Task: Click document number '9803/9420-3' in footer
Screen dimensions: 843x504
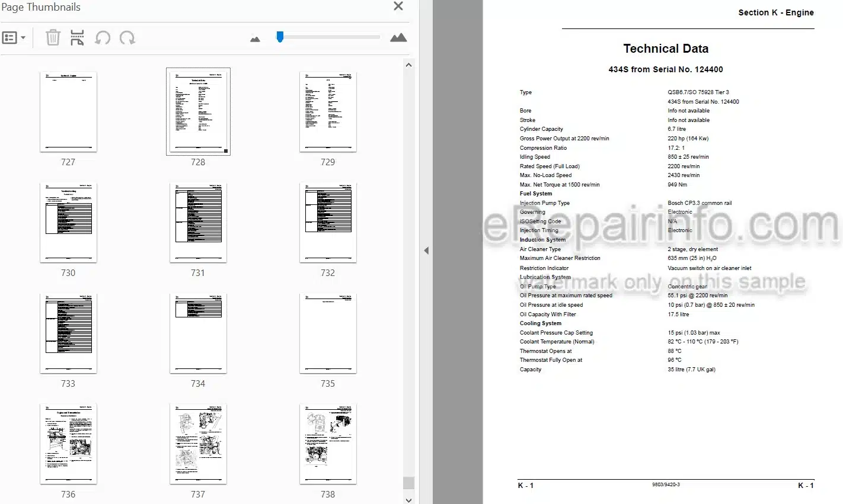Action: [x=666, y=484]
